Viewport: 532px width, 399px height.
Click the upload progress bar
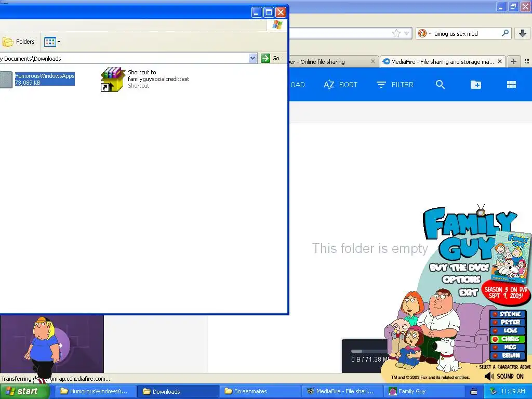[369, 351]
